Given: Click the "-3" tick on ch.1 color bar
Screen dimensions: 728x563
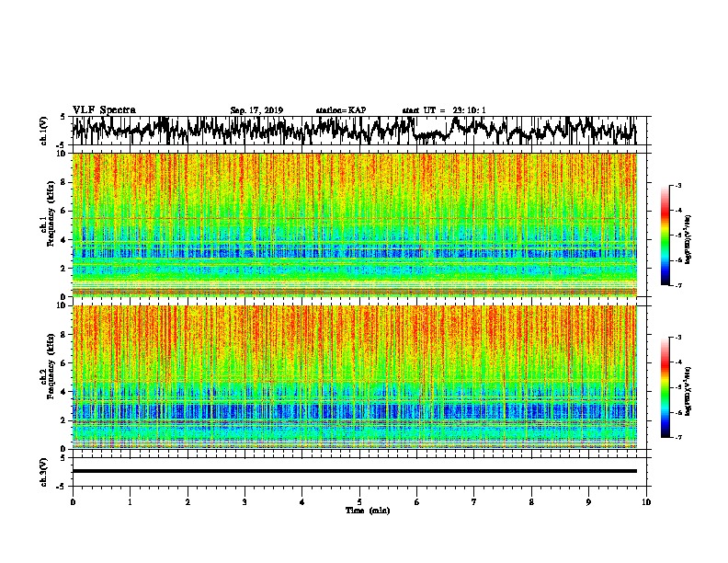Looking at the screenshot, I should [678, 185].
